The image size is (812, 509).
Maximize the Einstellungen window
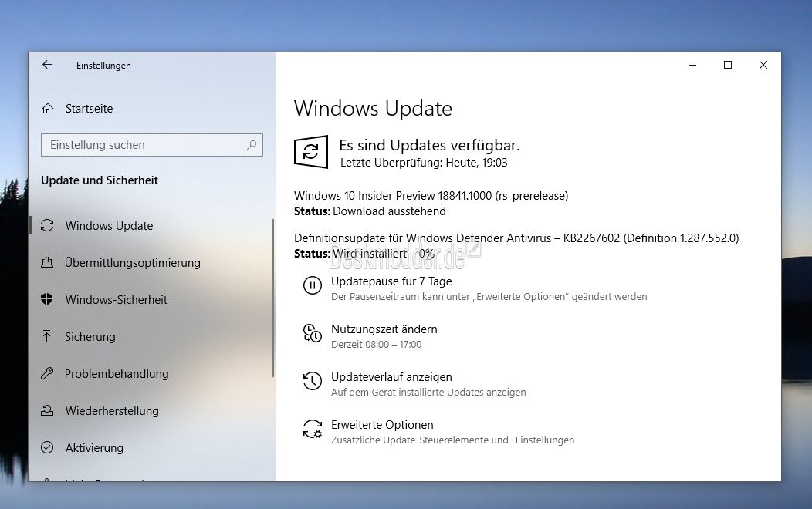click(x=728, y=65)
